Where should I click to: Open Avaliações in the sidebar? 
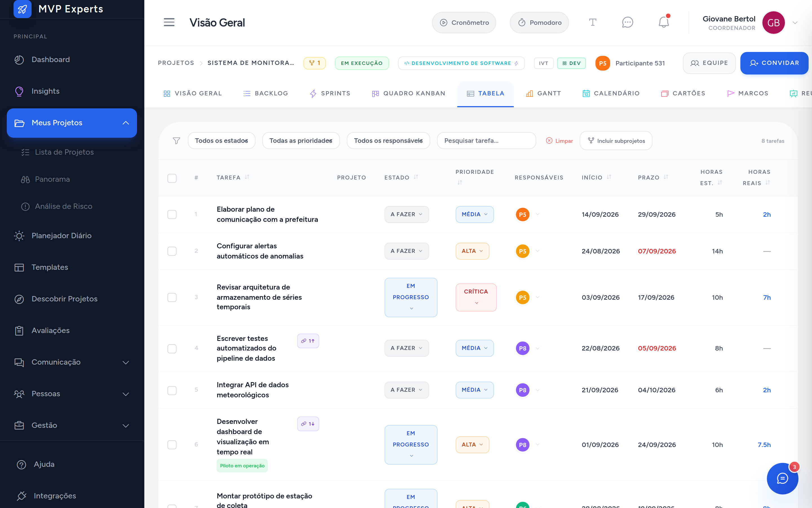(72, 330)
